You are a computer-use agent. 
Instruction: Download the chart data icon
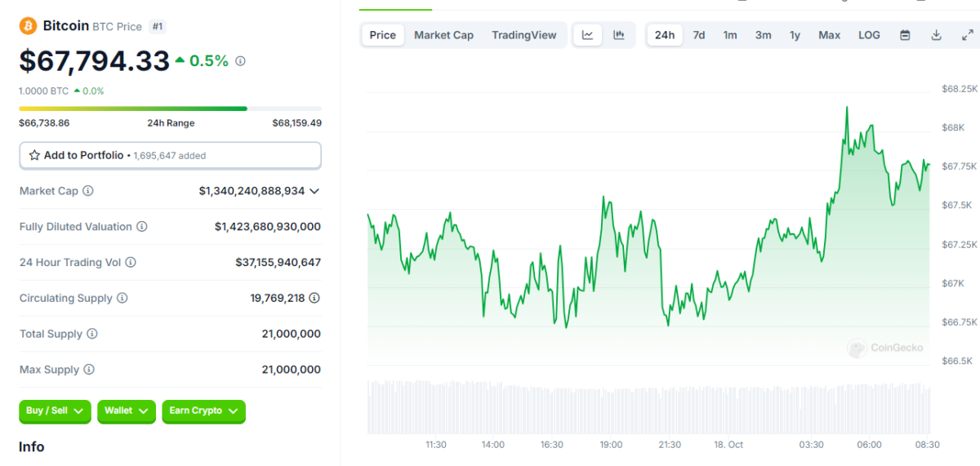click(x=936, y=35)
